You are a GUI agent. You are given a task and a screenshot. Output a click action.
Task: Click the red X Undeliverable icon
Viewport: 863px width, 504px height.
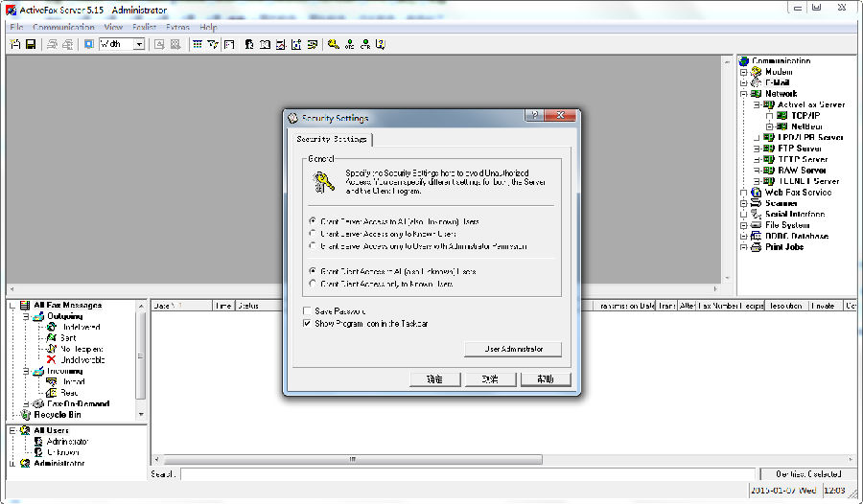[x=51, y=360]
